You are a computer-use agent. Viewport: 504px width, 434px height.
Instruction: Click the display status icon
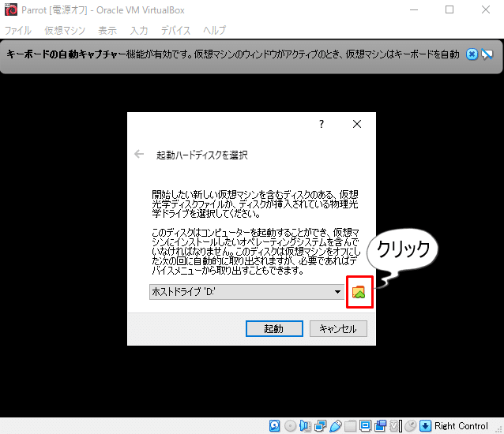[366, 426]
